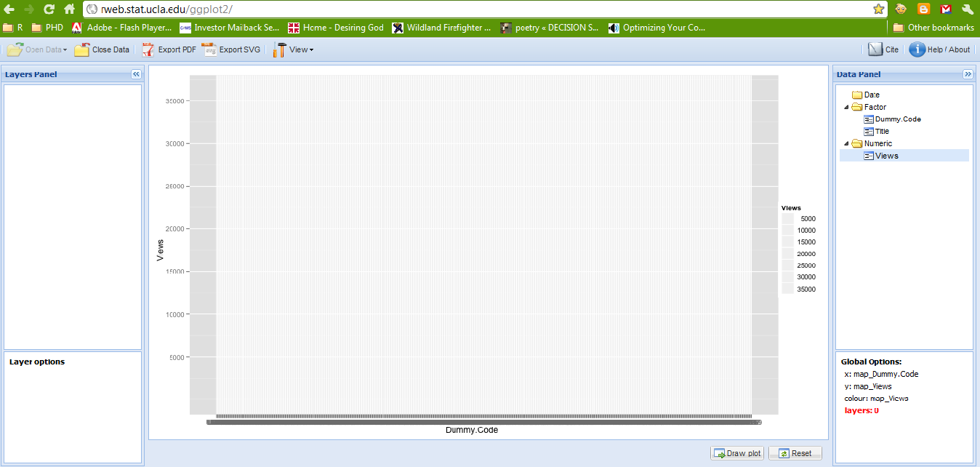
Task: Click the Export PDF toolbar icon
Action: [148, 49]
